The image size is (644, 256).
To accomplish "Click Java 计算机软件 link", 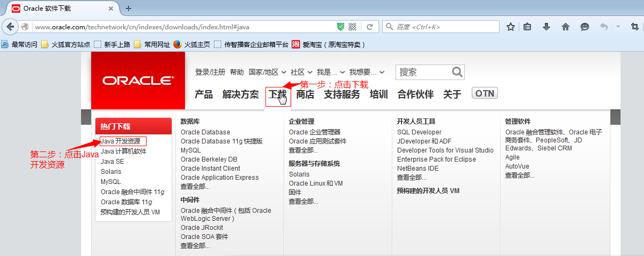I will click(124, 151).
